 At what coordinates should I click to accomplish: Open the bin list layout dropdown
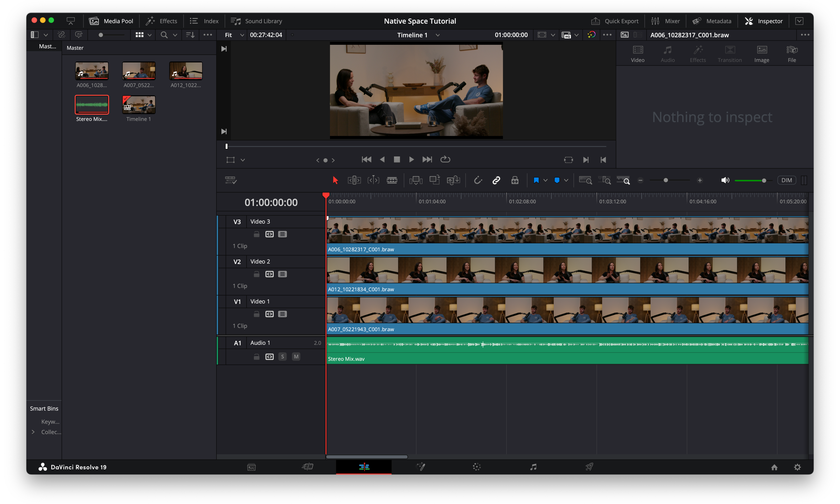click(x=46, y=35)
